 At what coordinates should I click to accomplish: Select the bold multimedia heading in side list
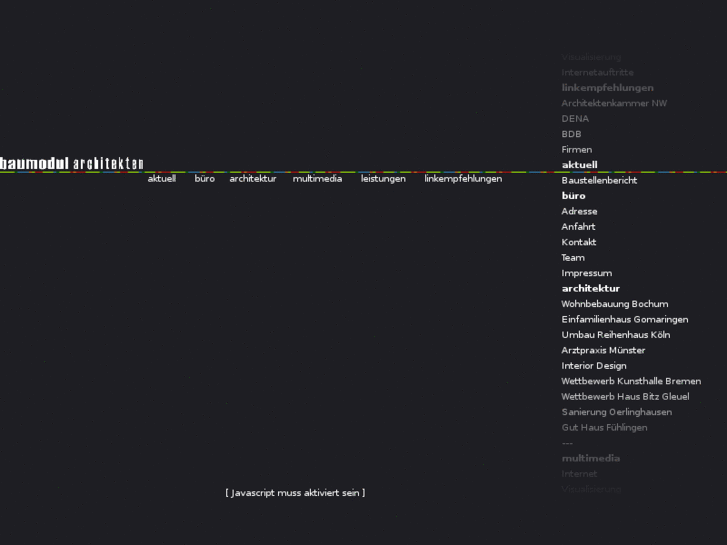coord(591,458)
